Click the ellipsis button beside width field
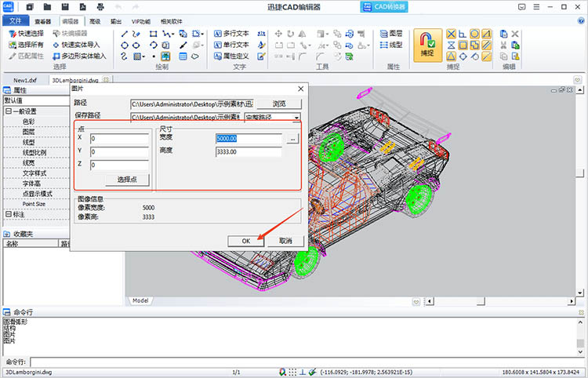Viewport: 588px width, 378px height. pos(292,139)
